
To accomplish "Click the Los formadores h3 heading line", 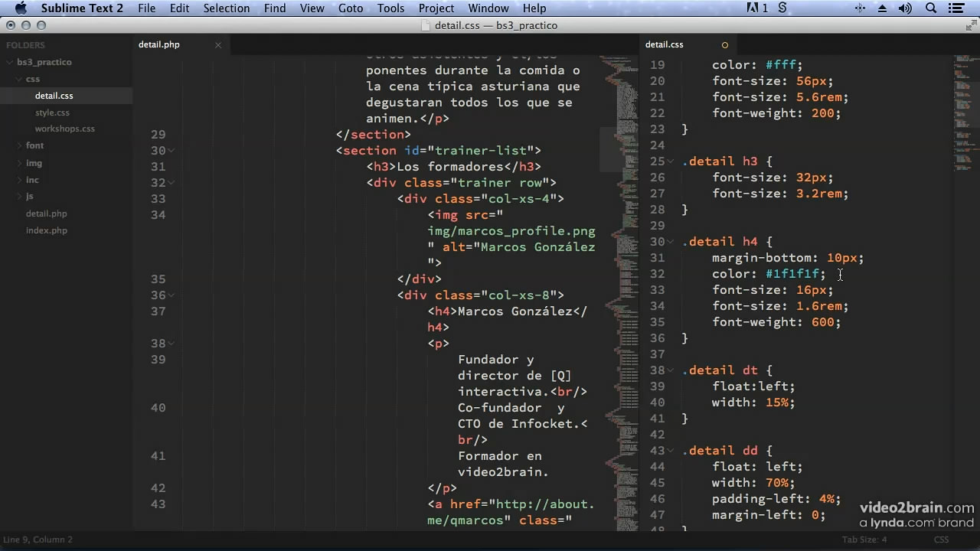I will (453, 167).
